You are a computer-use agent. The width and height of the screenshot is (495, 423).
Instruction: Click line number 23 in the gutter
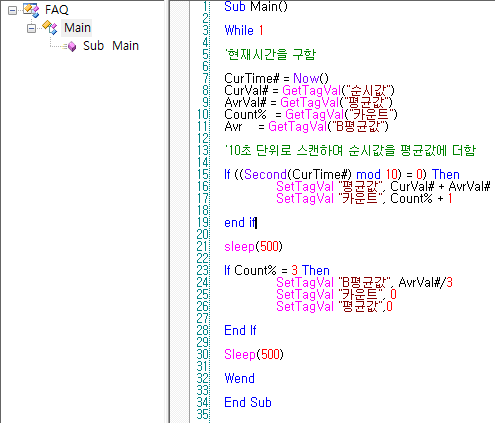point(203,270)
